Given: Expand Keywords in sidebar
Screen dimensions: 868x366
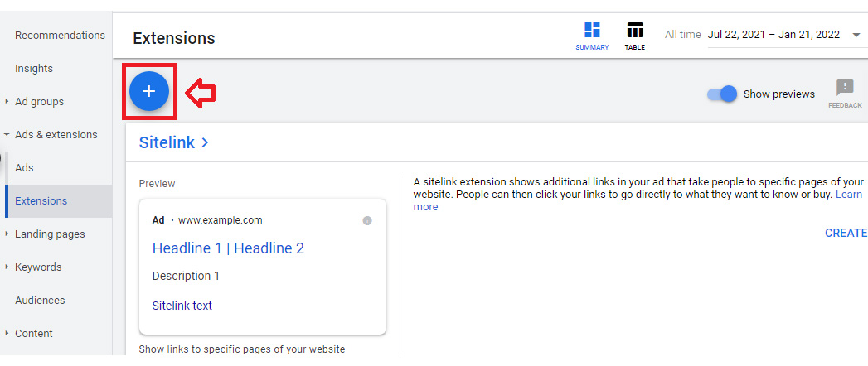Looking at the screenshot, I should [7, 267].
